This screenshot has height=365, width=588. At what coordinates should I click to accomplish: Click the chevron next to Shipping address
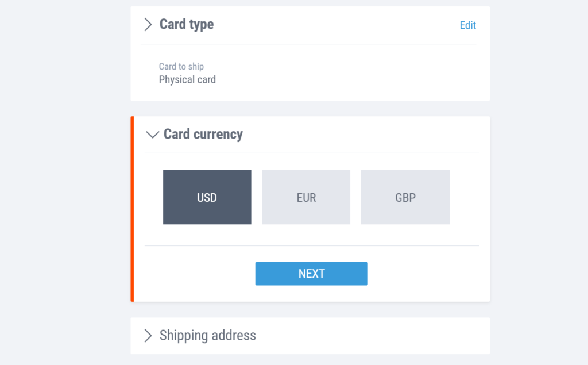(148, 335)
